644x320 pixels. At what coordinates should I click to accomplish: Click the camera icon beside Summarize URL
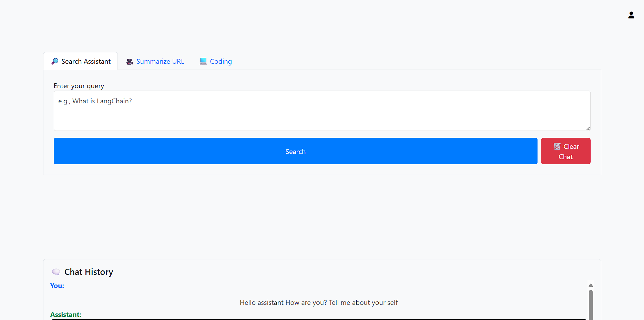click(x=130, y=62)
